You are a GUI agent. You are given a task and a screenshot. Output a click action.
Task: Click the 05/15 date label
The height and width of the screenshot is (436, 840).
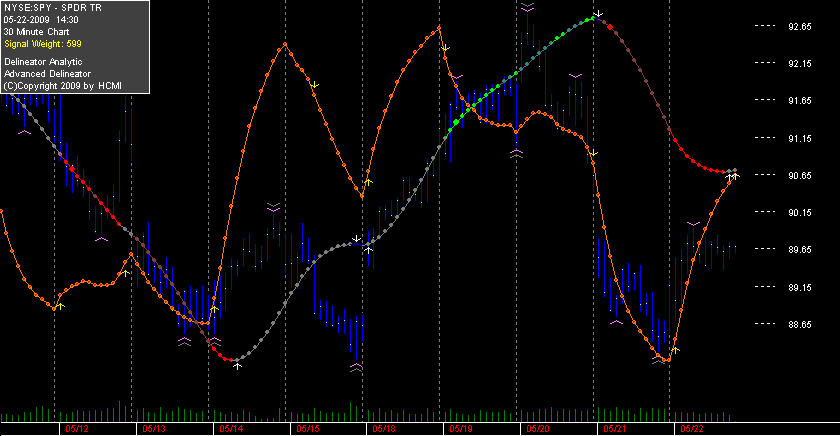click(x=308, y=429)
